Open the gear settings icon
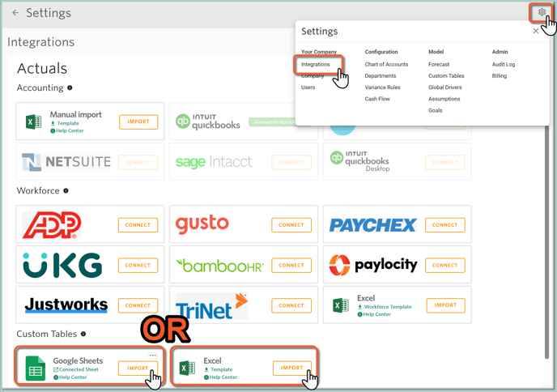The width and height of the screenshot is (557, 392). click(x=542, y=12)
